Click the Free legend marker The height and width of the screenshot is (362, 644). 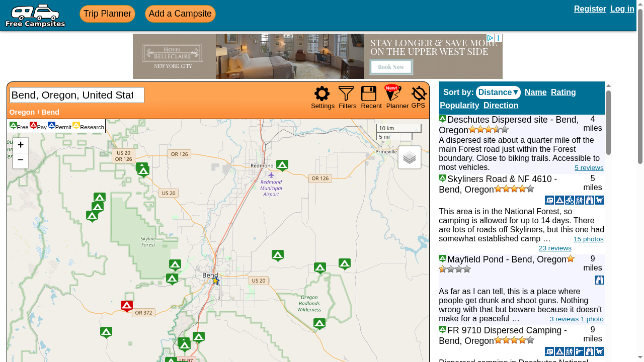(x=14, y=125)
